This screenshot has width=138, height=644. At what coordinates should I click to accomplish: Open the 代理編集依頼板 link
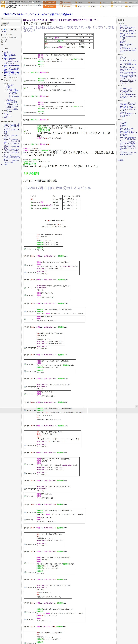click(x=11, y=100)
